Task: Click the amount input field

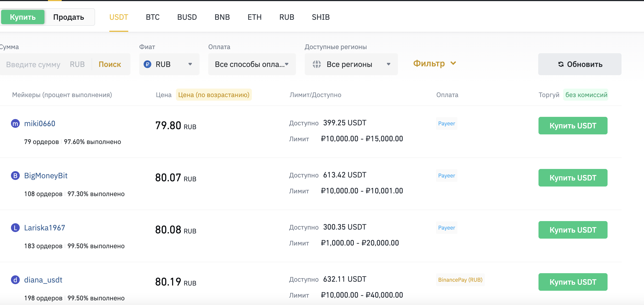Action: 33,64
